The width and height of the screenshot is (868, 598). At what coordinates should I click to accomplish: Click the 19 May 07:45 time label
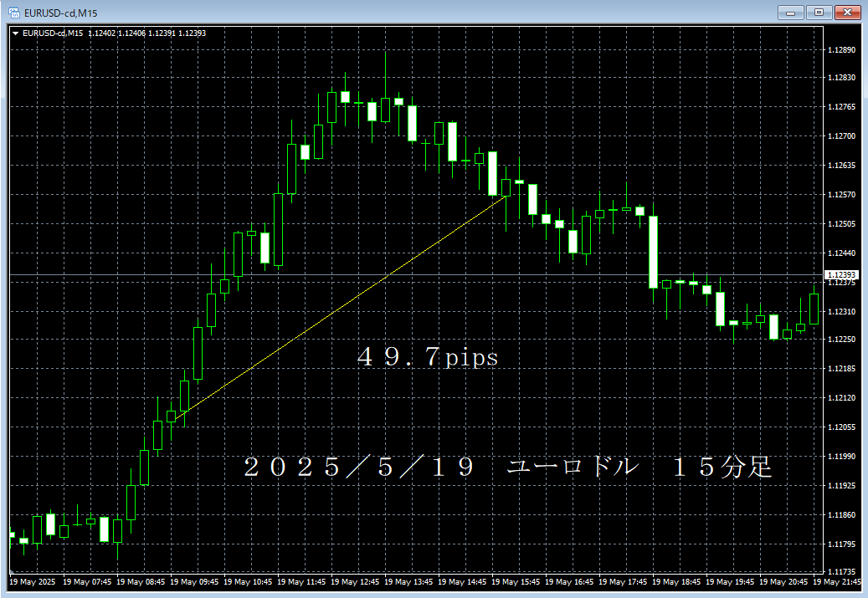87,582
